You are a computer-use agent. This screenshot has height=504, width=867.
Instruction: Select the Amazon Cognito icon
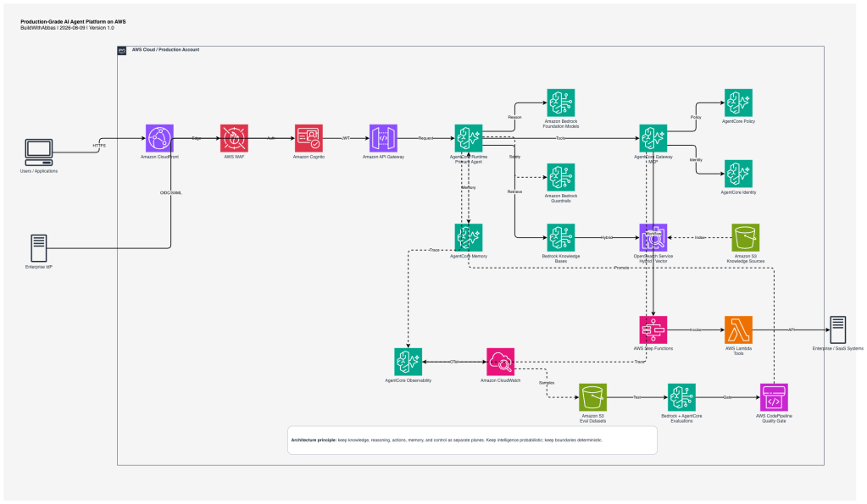click(308, 138)
